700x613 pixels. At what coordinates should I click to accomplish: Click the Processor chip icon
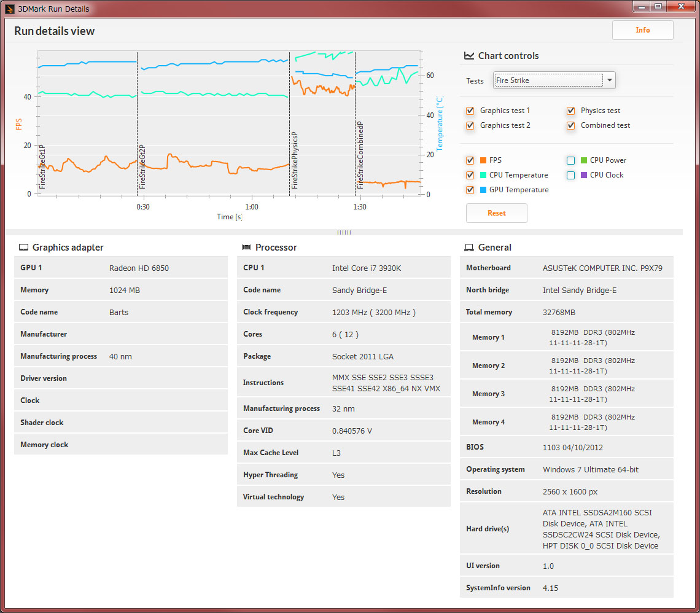[x=246, y=248]
